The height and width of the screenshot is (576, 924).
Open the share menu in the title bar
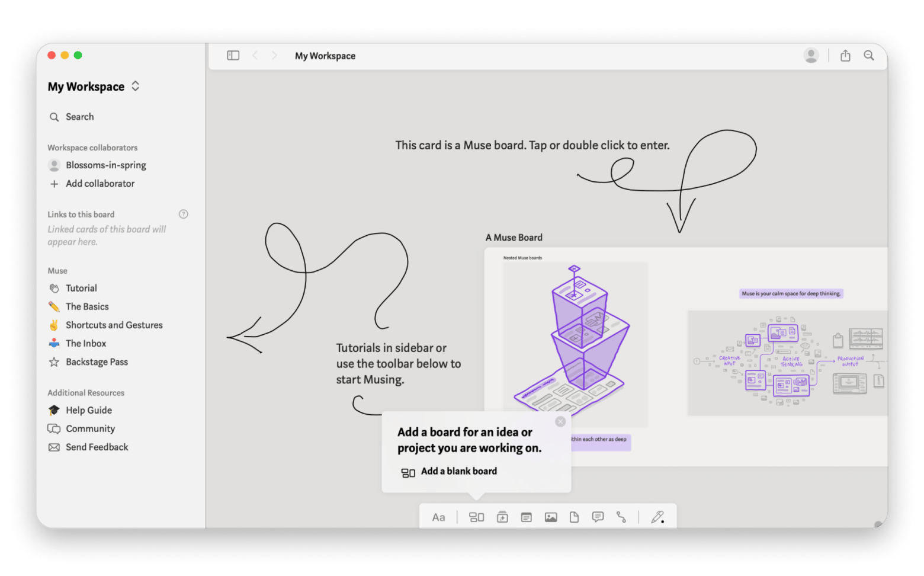(845, 55)
